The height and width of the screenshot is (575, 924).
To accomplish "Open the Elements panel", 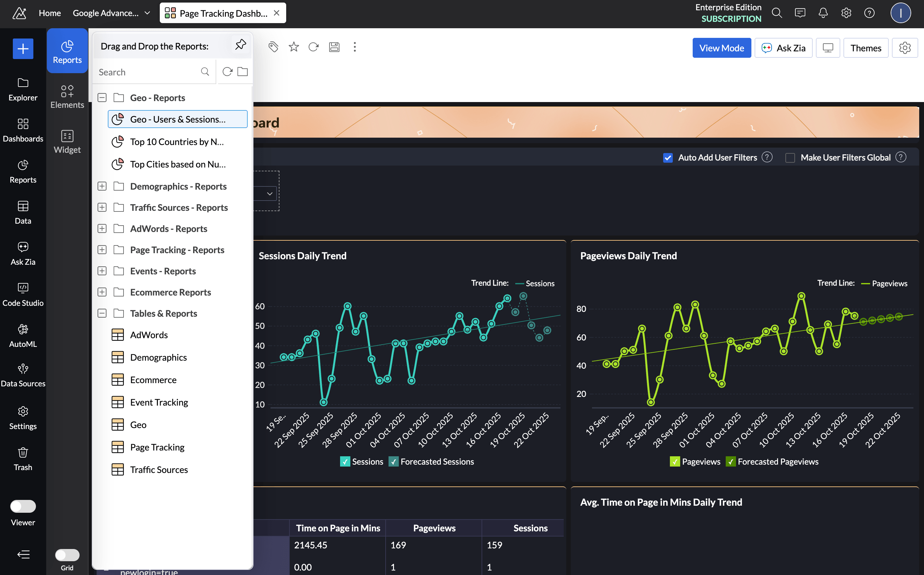I will (67, 96).
